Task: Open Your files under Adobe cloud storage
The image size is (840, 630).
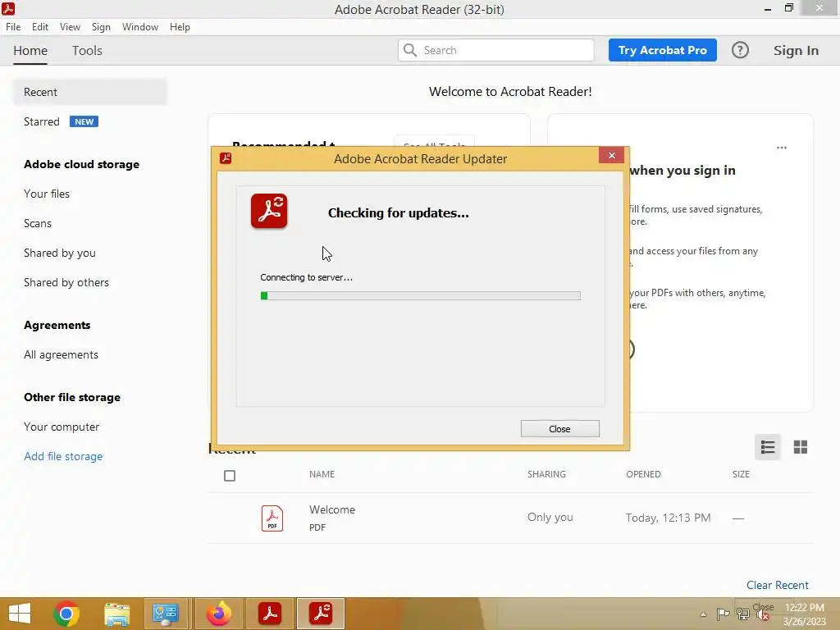Action: click(47, 194)
